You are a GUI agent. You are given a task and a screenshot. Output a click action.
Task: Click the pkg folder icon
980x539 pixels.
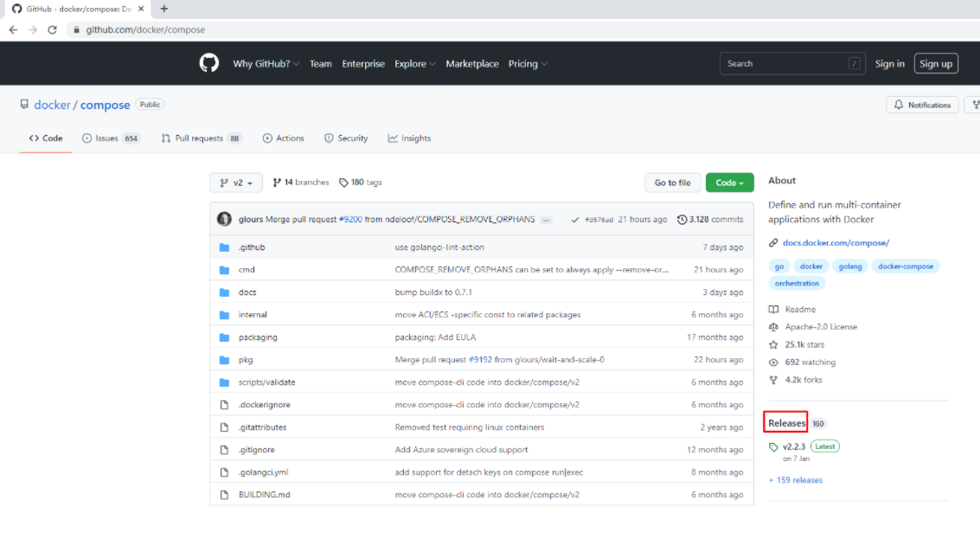click(224, 360)
